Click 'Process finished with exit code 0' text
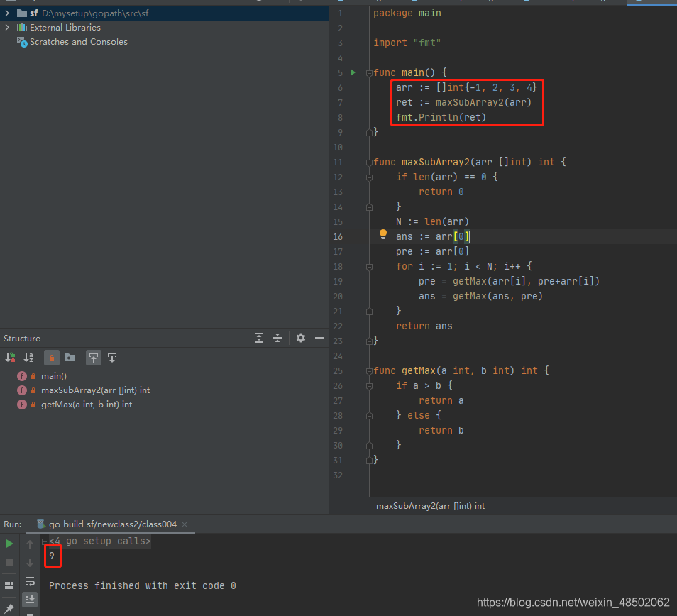Screen dimensions: 677x616 [x=142, y=585]
